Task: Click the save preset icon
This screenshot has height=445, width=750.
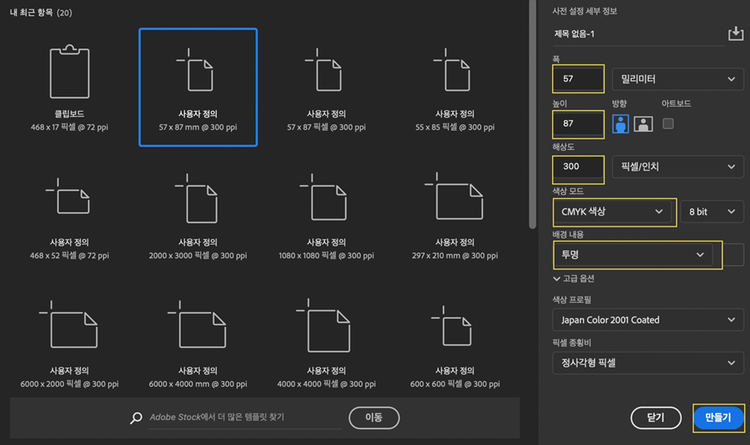Action: click(736, 33)
